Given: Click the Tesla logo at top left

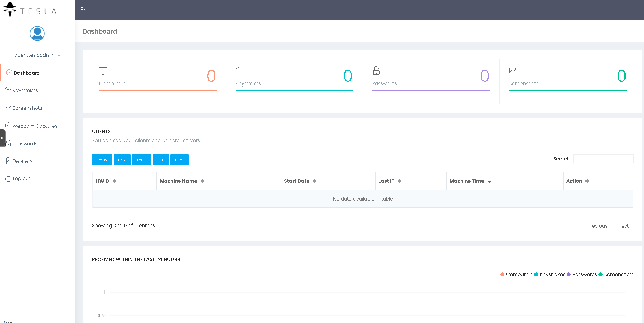Looking at the screenshot, I should pyautogui.click(x=30, y=10).
